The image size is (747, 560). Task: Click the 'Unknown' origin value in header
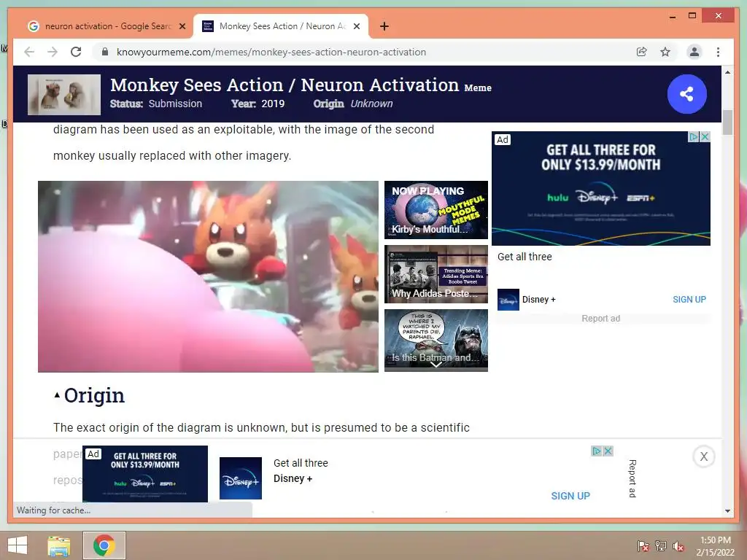371,104
